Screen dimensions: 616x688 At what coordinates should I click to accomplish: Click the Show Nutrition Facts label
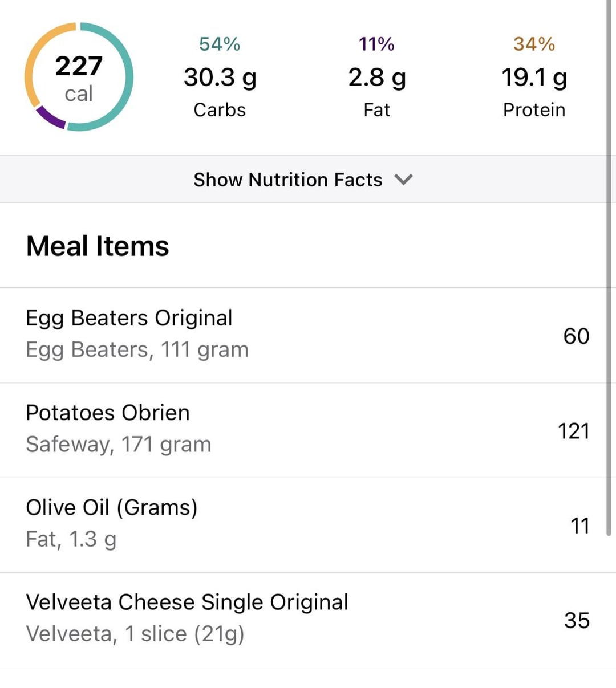(287, 180)
